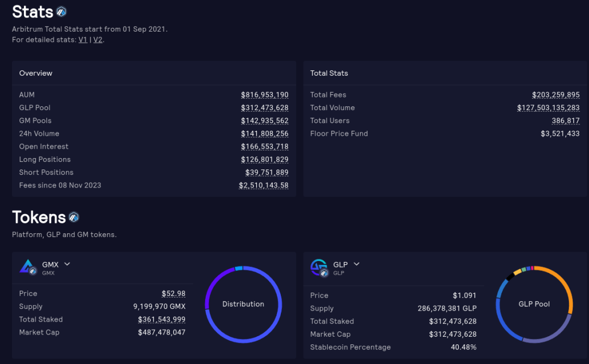Click the GMX token logo icon
Image resolution: width=589 pixels, height=364 pixels.
[x=28, y=267]
